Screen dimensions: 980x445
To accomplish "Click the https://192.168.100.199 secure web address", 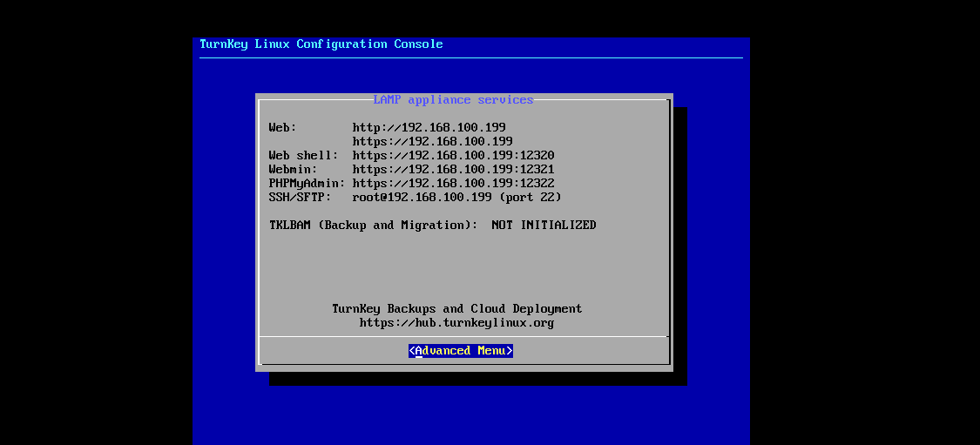I will click(432, 141).
